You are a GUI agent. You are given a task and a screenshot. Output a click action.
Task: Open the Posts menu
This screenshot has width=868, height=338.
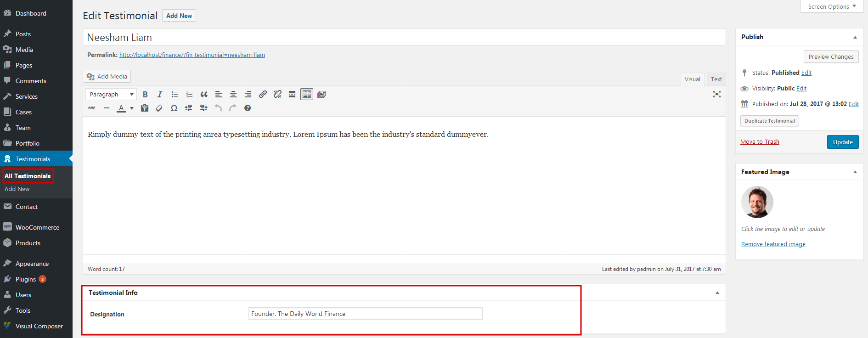(x=36, y=34)
